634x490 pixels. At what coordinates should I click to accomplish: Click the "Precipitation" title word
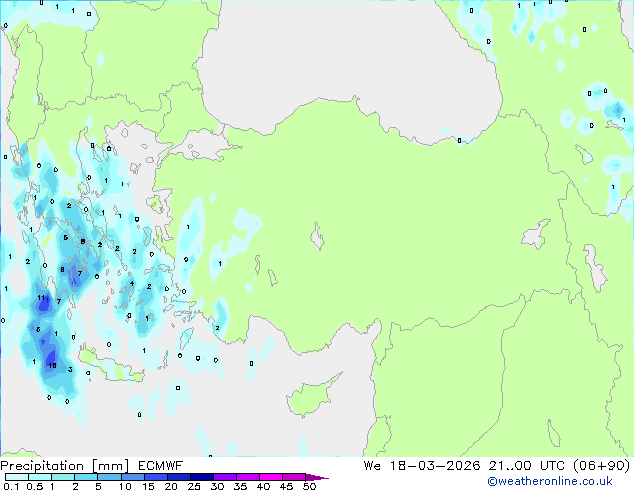point(42,466)
